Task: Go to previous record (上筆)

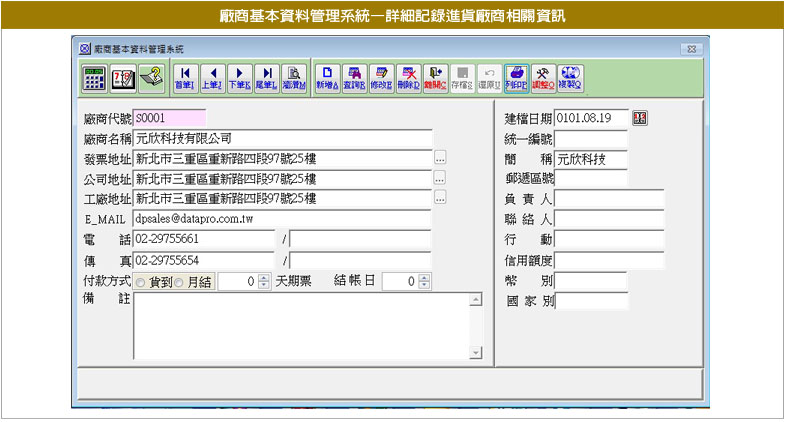Action: tap(212, 78)
